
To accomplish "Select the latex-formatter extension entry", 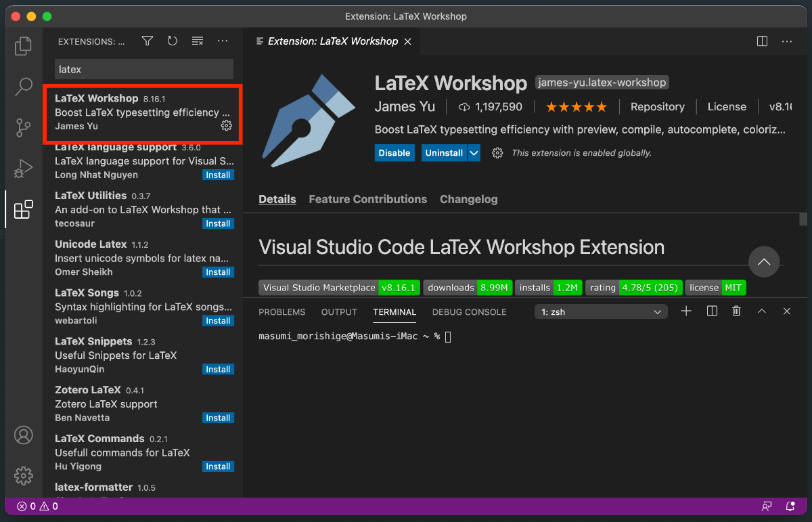I will 143,490.
